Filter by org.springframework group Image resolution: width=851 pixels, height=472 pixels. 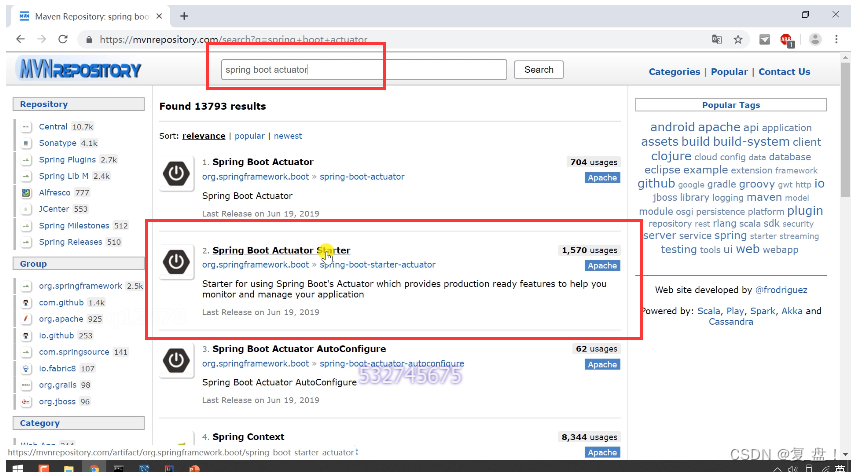(80, 286)
